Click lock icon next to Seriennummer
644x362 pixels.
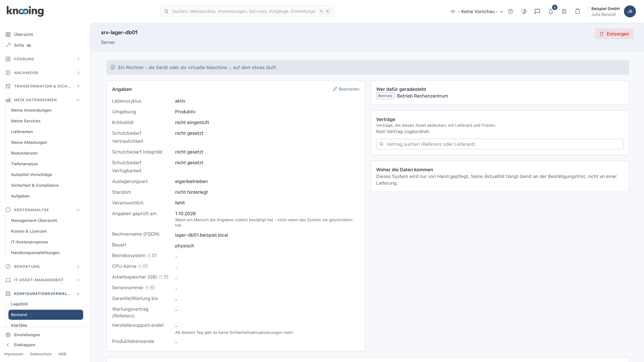point(147,288)
